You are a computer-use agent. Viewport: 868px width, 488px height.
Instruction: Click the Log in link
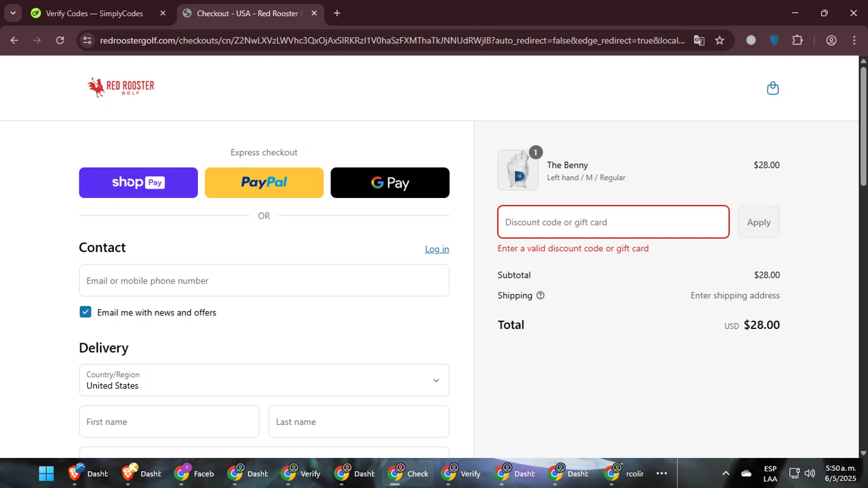[x=437, y=249]
